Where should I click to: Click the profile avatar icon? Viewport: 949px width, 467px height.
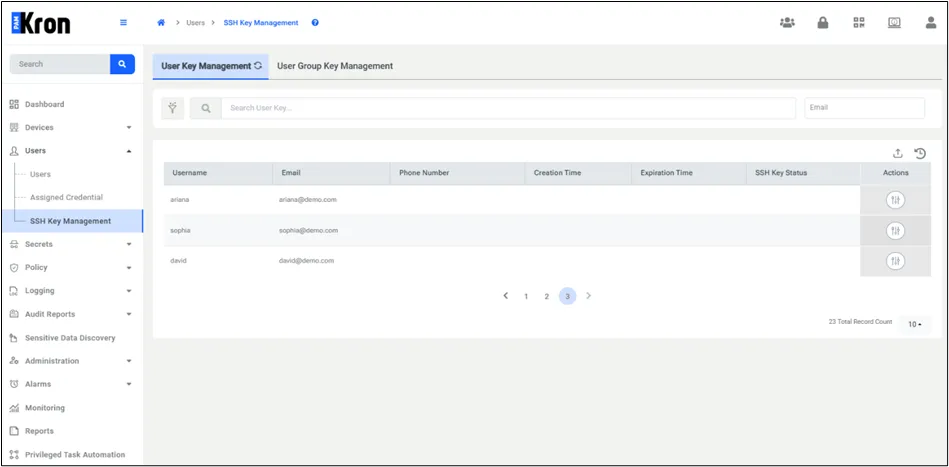930,23
